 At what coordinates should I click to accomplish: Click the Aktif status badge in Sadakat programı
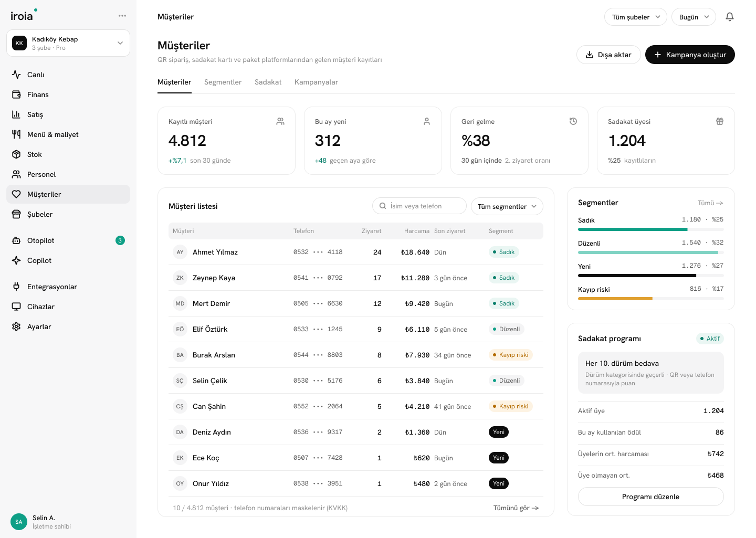[710, 339]
